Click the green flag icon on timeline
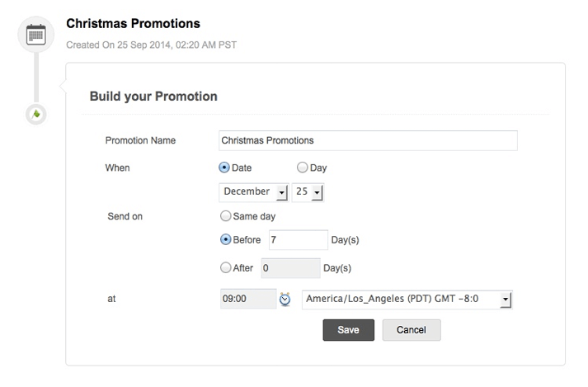The height and width of the screenshot is (387, 588). (x=36, y=114)
